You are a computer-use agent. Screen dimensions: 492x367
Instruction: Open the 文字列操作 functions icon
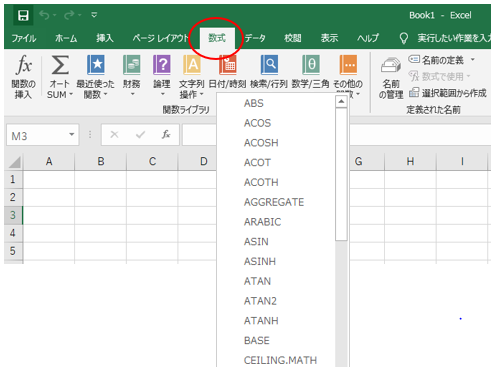tap(192, 65)
